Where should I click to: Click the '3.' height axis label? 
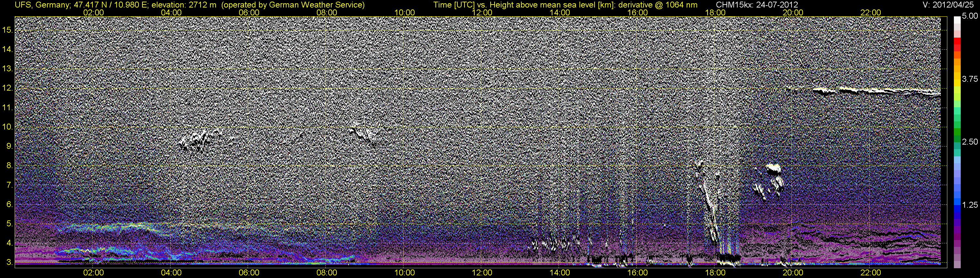10,262
